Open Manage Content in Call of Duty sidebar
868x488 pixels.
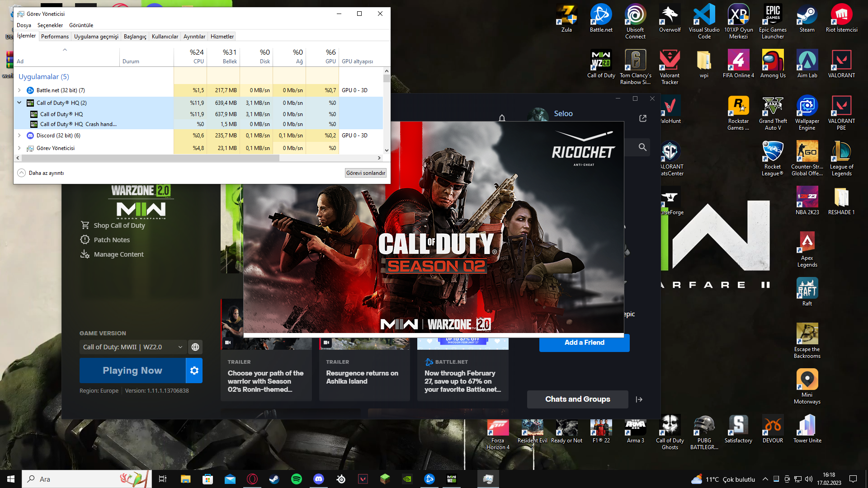118,254
